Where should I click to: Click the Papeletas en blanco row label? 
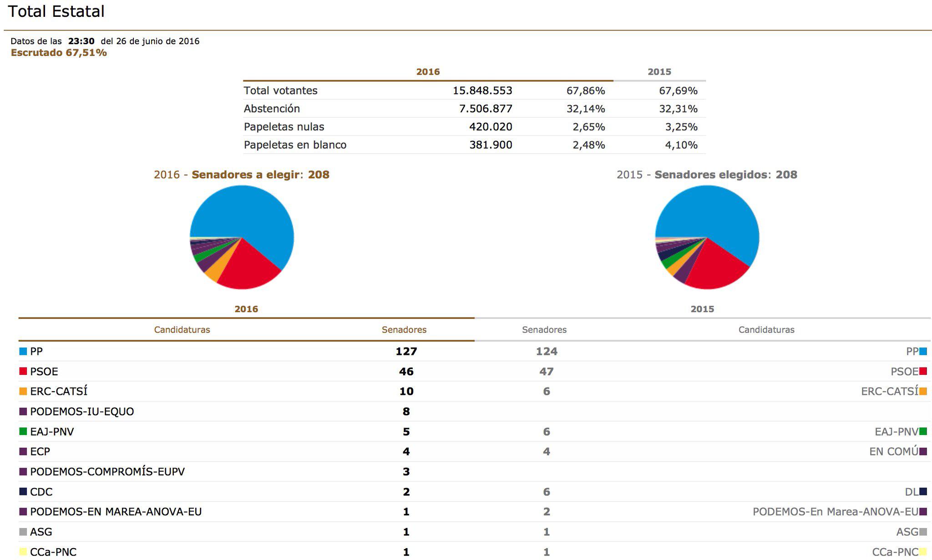[x=295, y=145]
